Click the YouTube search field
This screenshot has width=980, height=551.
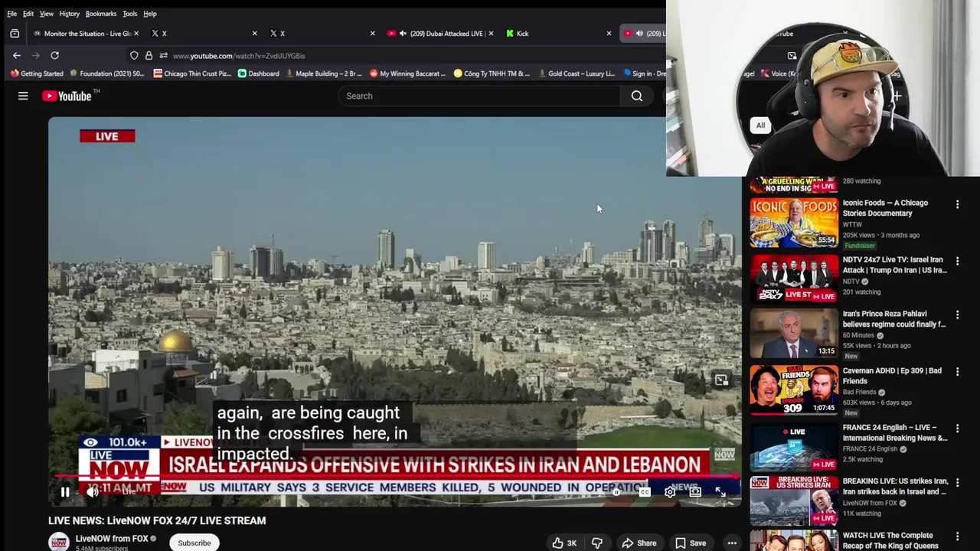(x=479, y=96)
